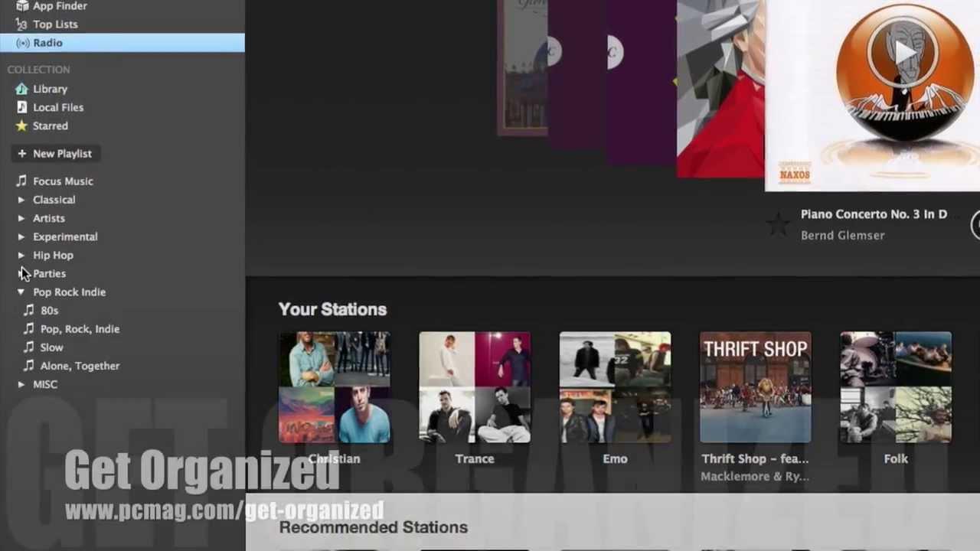The width and height of the screenshot is (980, 551).
Task: Expand the Classical folder
Action: point(21,200)
